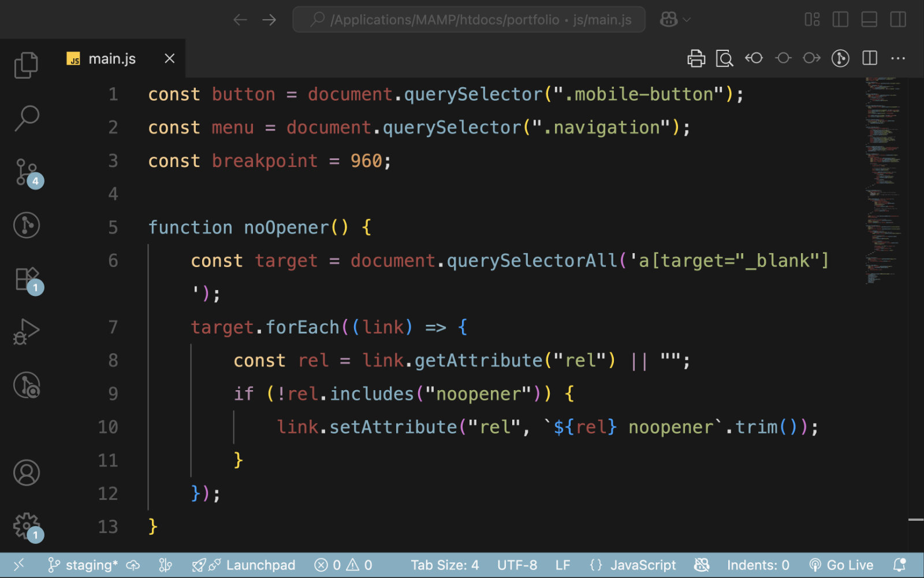Open Run and Debug view

click(26, 332)
